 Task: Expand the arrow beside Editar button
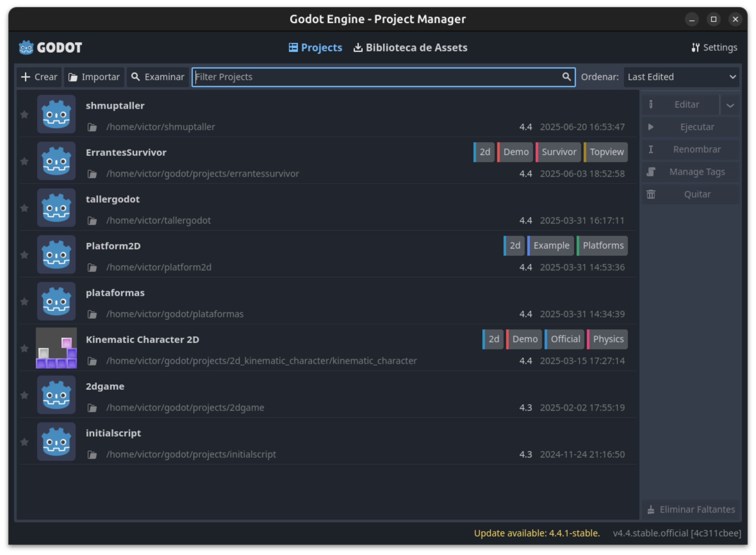pos(730,105)
